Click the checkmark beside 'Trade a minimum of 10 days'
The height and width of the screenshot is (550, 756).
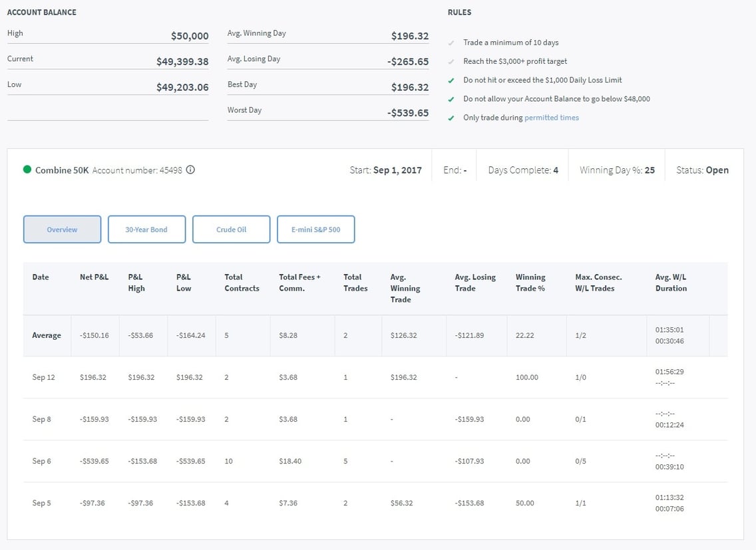(x=451, y=43)
